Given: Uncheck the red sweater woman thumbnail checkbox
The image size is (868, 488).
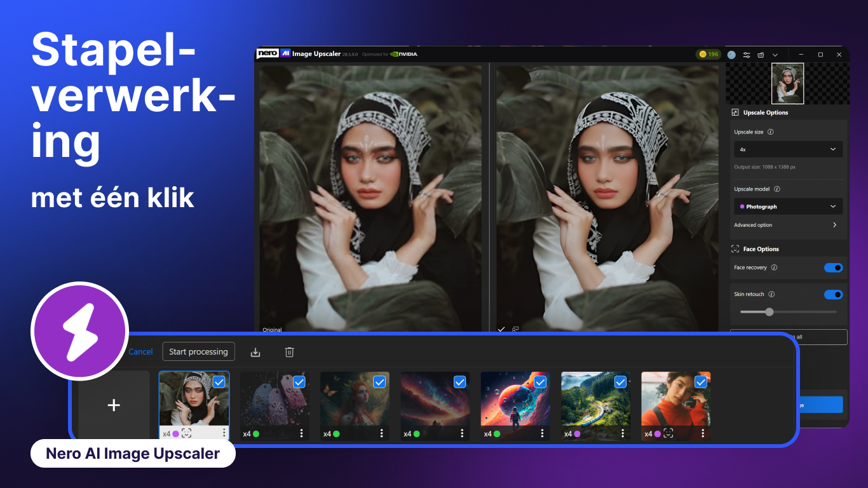Looking at the screenshot, I should point(701,382).
